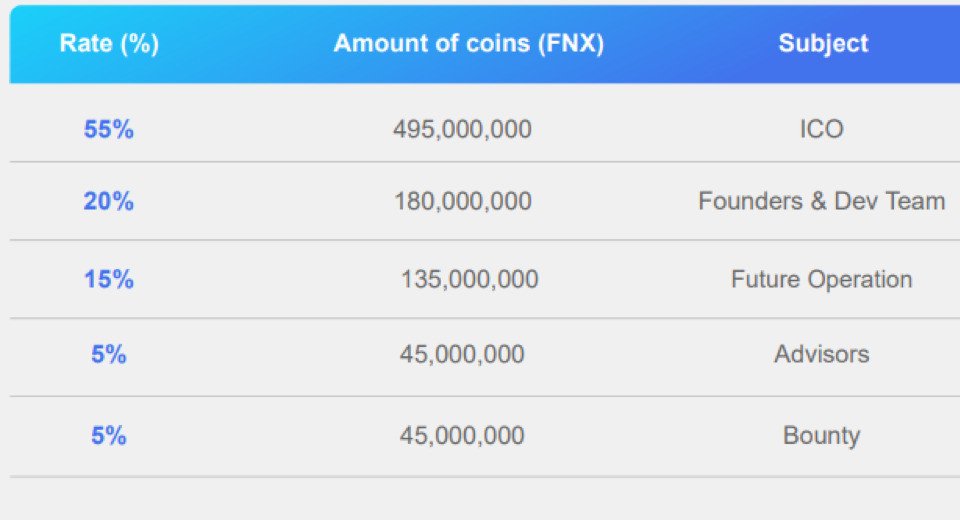Select the 495,000,000 amount cell

(x=462, y=129)
